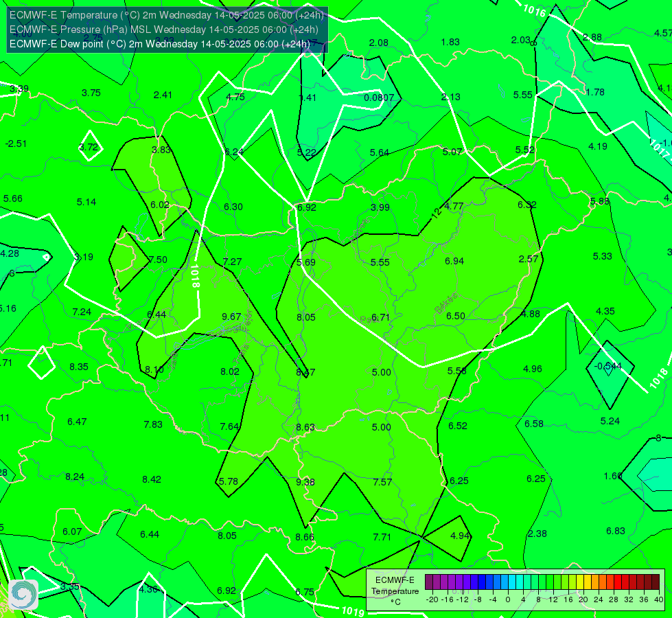The width and height of the screenshot is (672, 618).
Task: Click the 4.77 temperature value
Action: [x=454, y=206]
